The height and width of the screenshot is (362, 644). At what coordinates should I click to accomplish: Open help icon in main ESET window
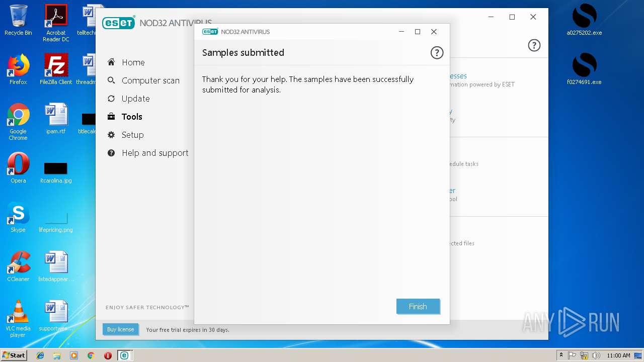[534, 45]
